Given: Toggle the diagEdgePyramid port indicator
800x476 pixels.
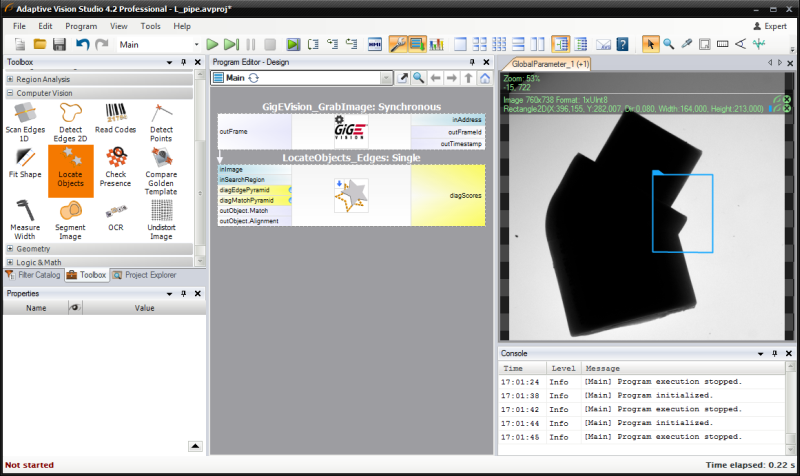Looking at the screenshot, I should [x=291, y=190].
